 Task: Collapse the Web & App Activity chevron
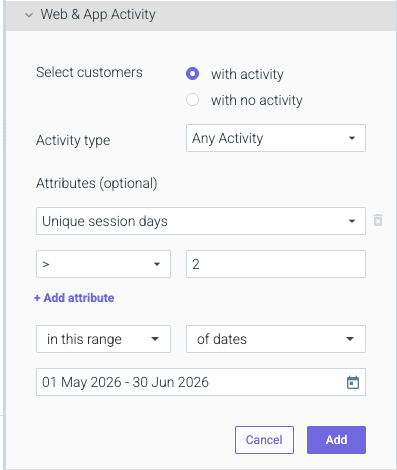[x=29, y=15]
